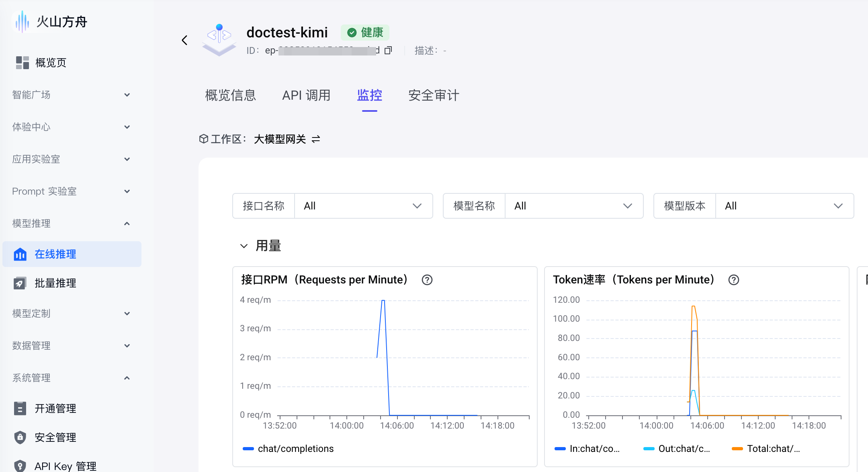Image resolution: width=868 pixels, height=472 pixels.
Task: Click the RPM chart peak at 4 req/m
Action: click(x=383, y=301)
